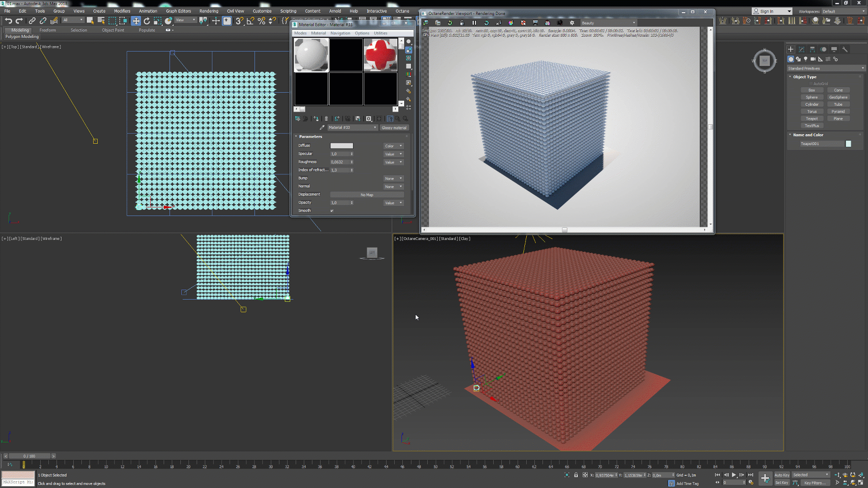868x488 pixels.
Task: Click the Displacement No Map button
Action: (367, 195)
